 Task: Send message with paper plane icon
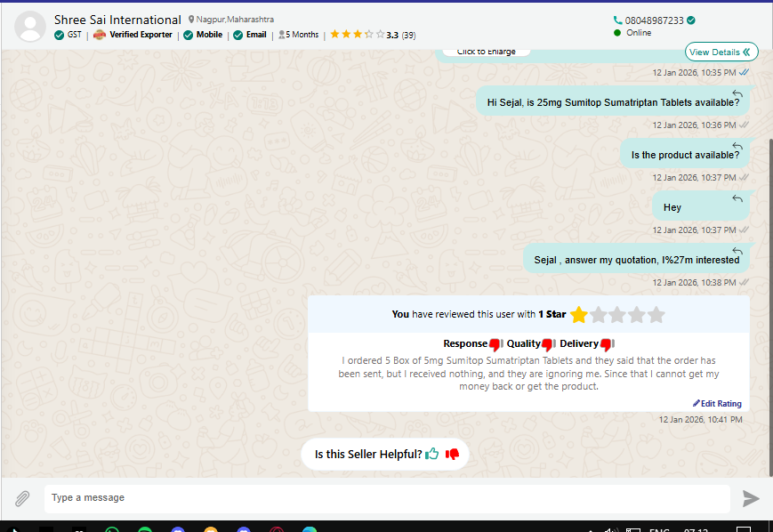click(751, 498)
